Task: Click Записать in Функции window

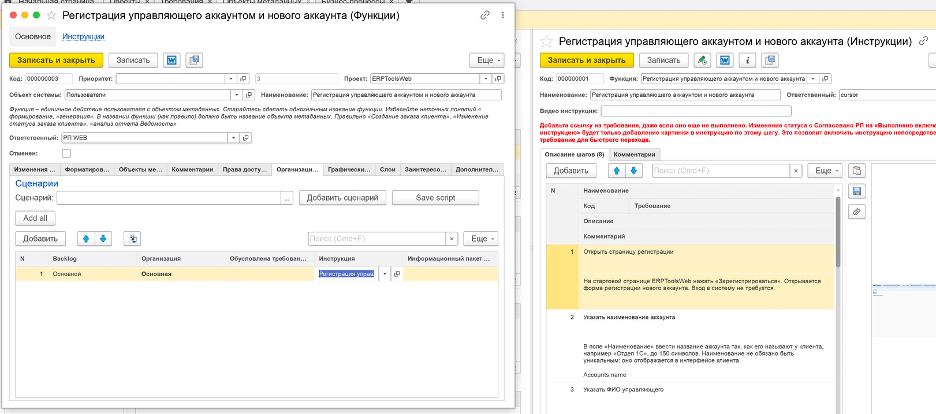Action: pyautogui.click(x=133, y=60)
